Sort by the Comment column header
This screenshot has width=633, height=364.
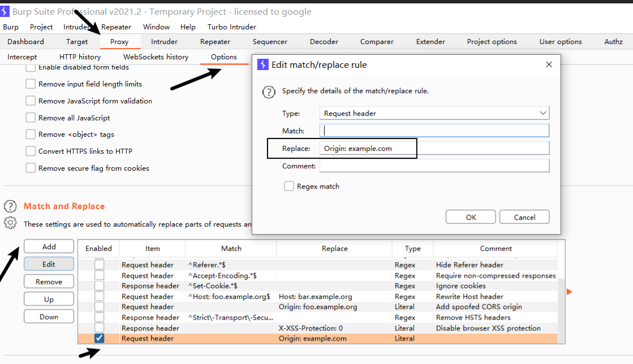tap(496, 249)
